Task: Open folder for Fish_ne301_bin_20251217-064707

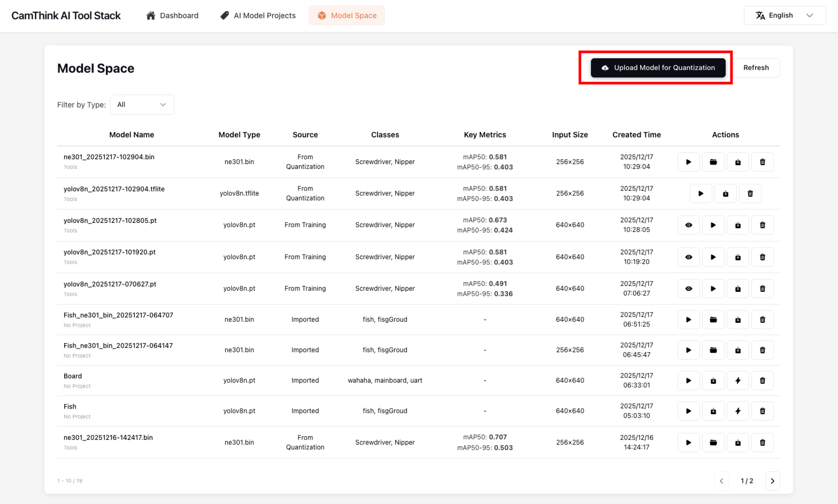Action: pos(713,319)
